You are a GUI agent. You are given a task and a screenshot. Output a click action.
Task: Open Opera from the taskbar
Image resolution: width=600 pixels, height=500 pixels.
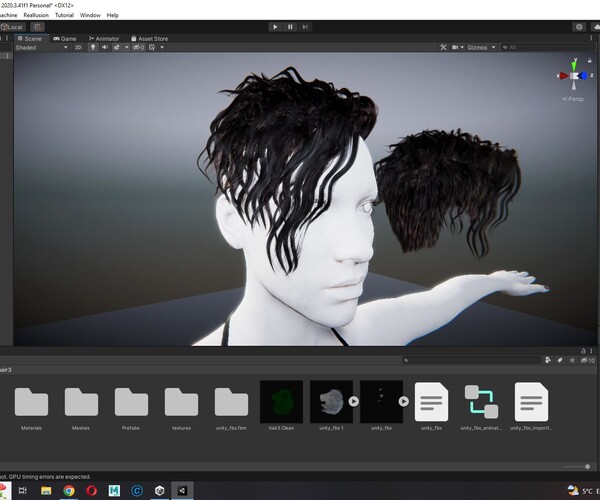(91, 490)
